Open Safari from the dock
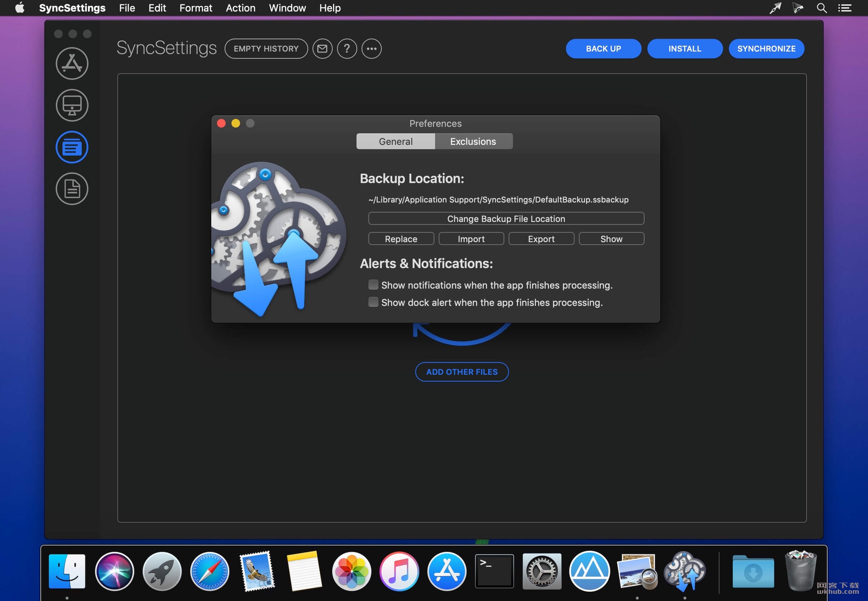868x601 pixels. [x=209, y=571]
